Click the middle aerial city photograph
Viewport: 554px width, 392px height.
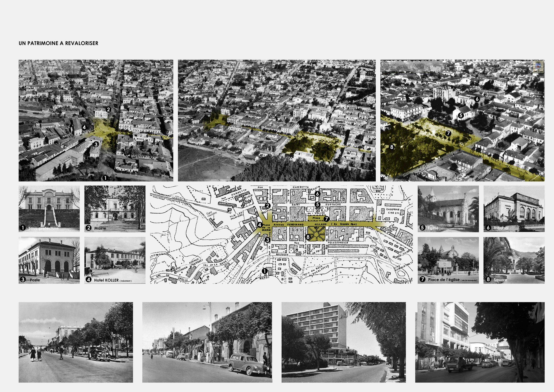tap(277, 120)
